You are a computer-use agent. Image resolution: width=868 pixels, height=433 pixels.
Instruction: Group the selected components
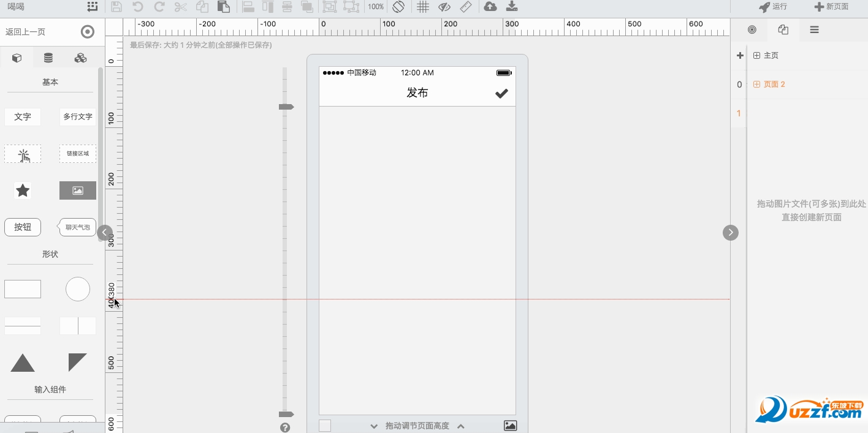[330, 7]
